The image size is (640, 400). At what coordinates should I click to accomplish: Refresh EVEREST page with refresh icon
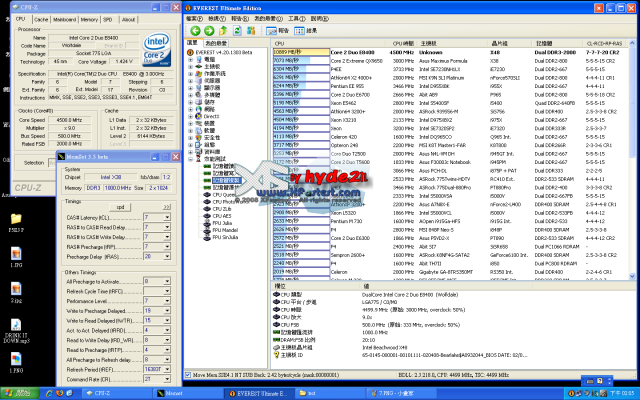pyautogui.click(x=237, y=31)
